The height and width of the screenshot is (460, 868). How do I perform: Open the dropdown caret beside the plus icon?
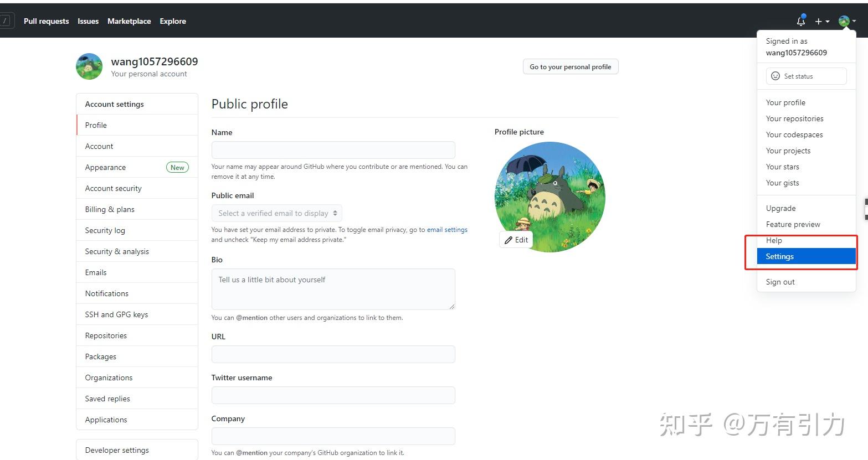coord(826,21)
